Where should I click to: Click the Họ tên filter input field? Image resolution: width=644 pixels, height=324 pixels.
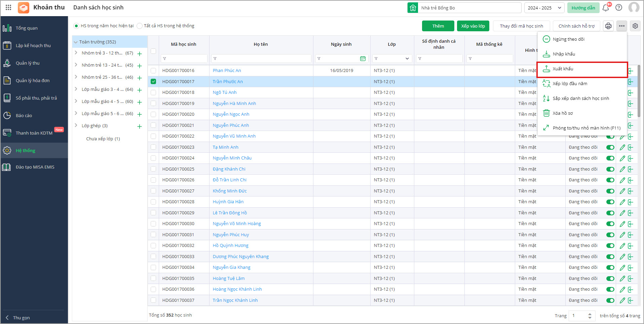point(262,59)
